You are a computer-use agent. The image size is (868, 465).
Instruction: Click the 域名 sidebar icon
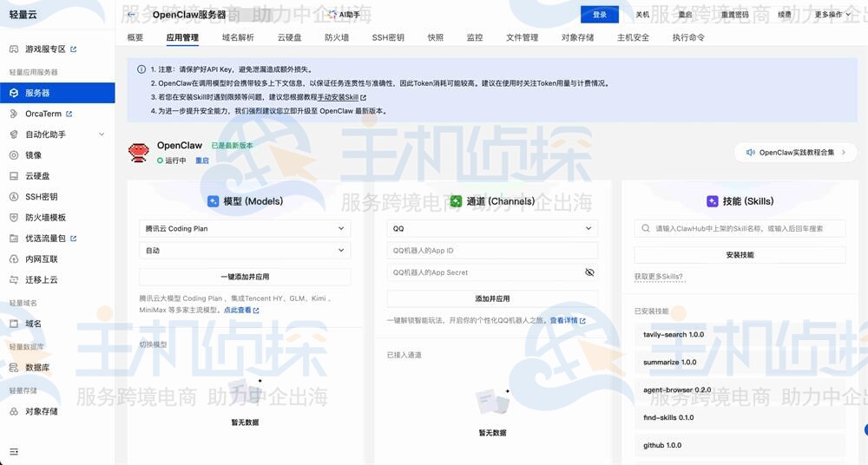(x=14, y=324)
